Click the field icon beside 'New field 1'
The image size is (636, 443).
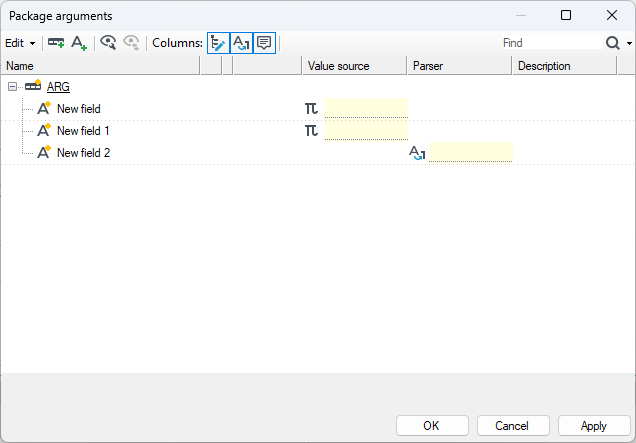(44, 130)
